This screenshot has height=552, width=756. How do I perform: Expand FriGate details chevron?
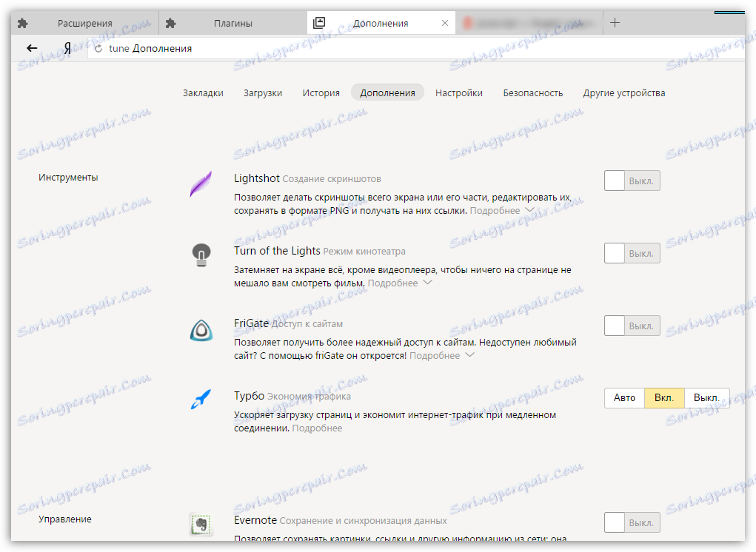pyautogui.click(x=469, y=355)
